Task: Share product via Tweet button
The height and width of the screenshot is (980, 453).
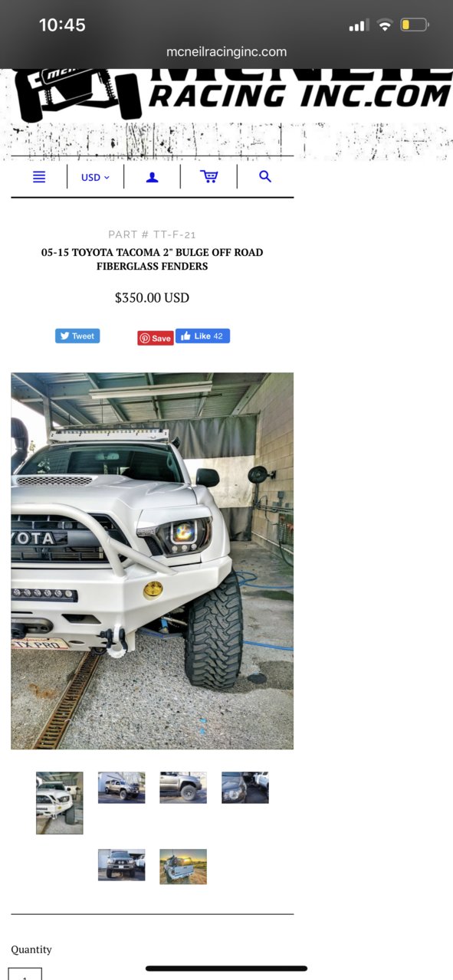Action: click(x=77, y=336)
